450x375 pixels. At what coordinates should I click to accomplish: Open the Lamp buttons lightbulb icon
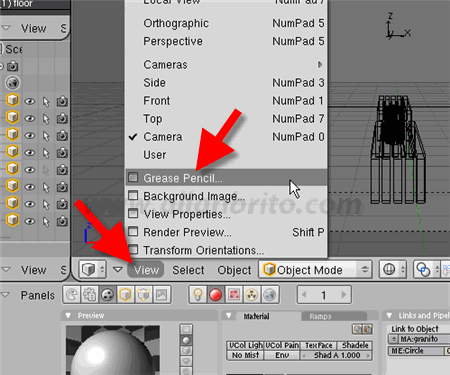(198, 295)
